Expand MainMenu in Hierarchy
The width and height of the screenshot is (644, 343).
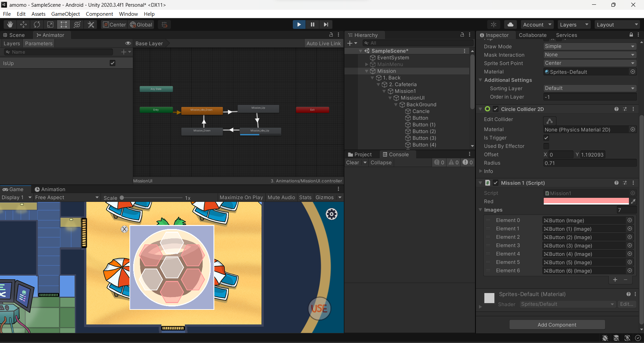pos(367,64)
